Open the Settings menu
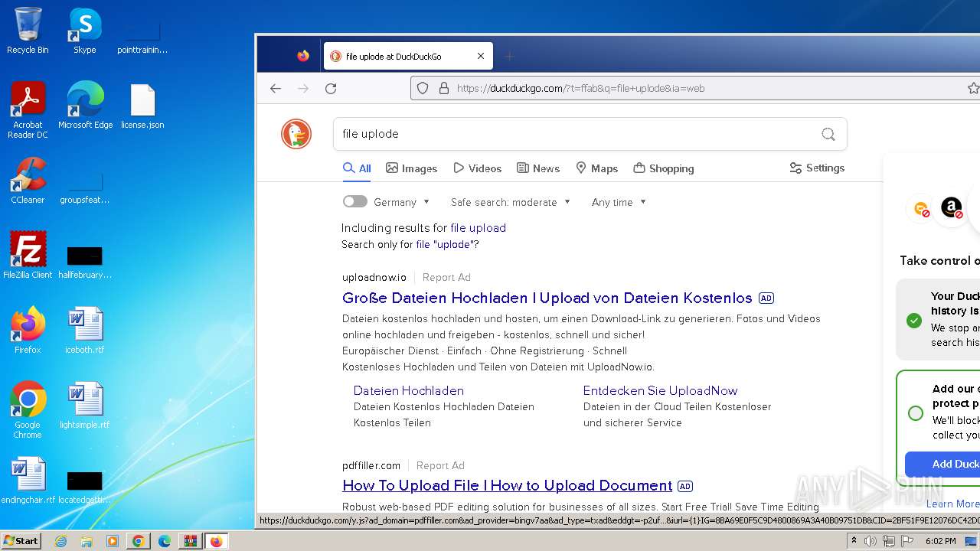The image size is (980, 551). click(817, 168)
